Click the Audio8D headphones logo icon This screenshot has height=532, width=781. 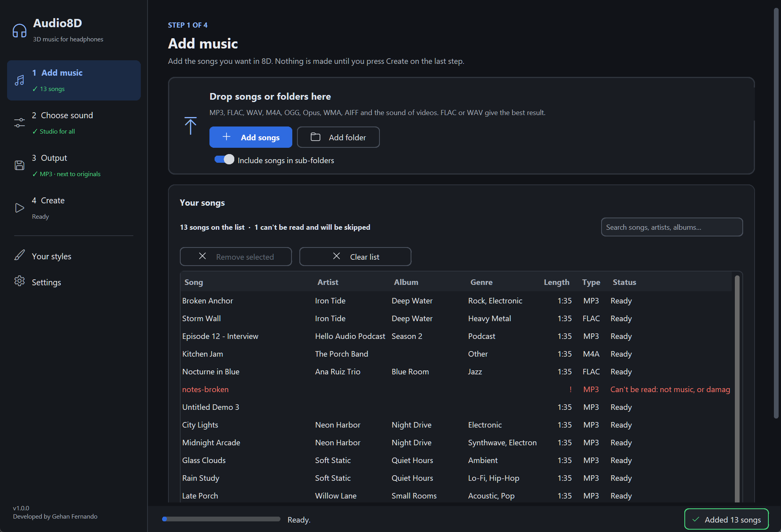coord(19,30)
